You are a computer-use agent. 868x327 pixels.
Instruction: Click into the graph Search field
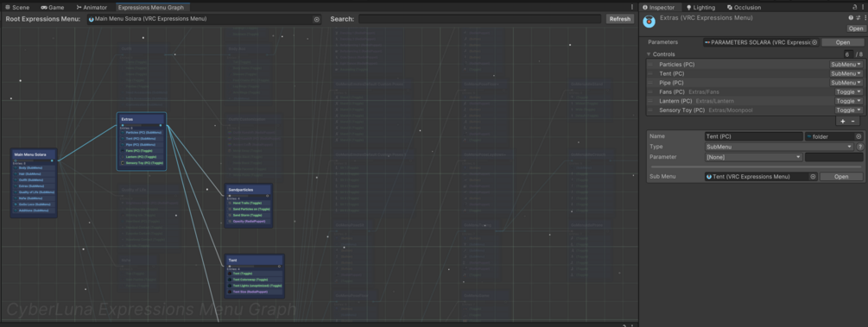pyautogui.click(x=479, y=19)
